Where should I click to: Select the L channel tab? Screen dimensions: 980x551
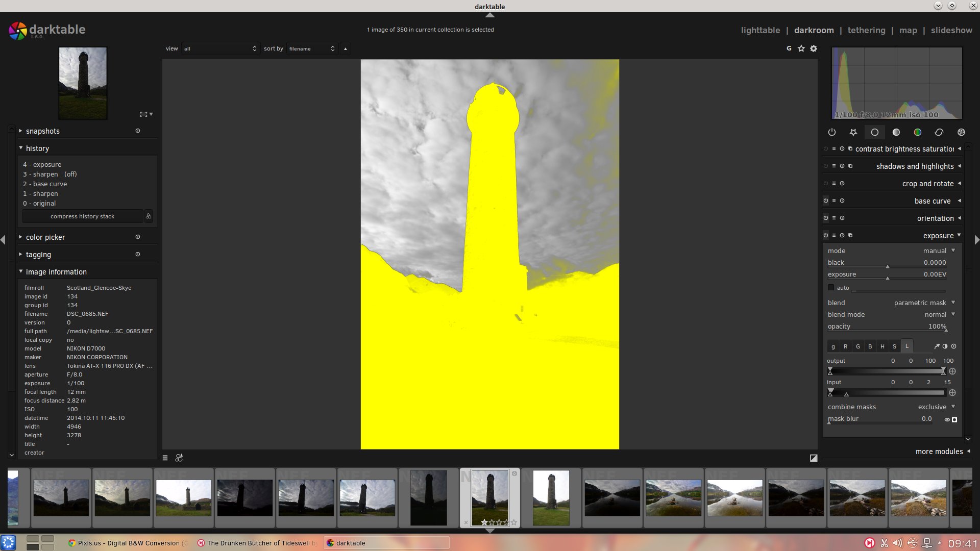pyautogui.click(x=907, y=346)
